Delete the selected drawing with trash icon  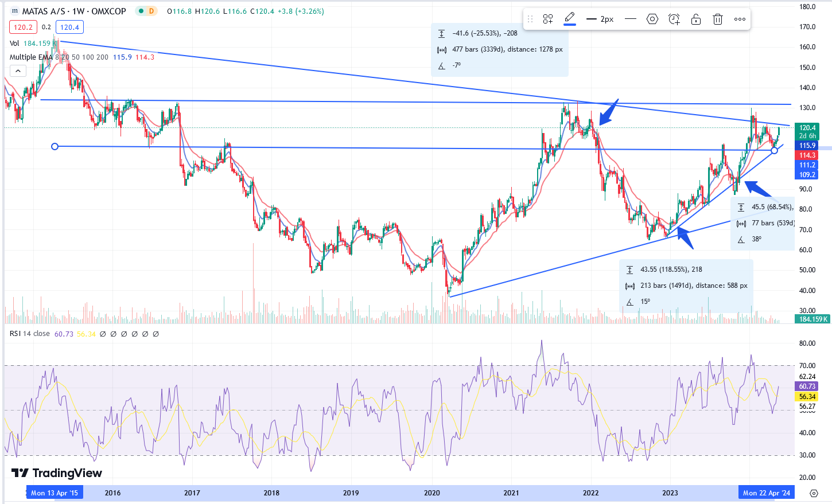[717, 19]
